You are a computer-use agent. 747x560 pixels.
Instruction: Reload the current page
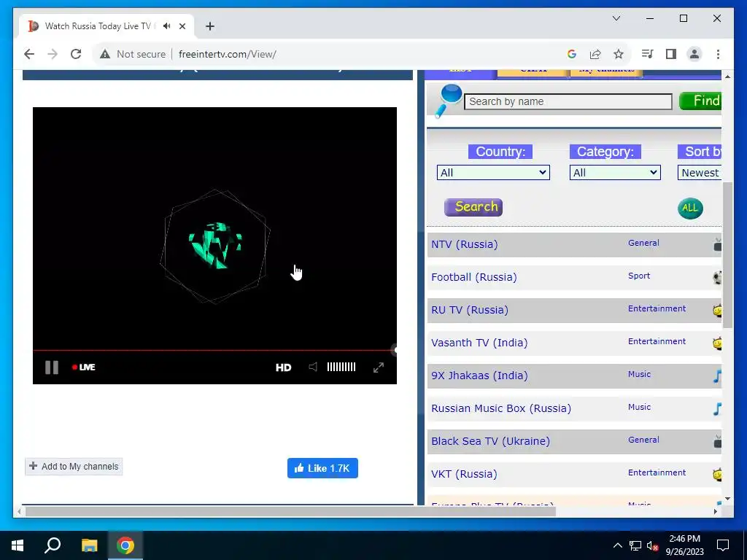[76, 54]
